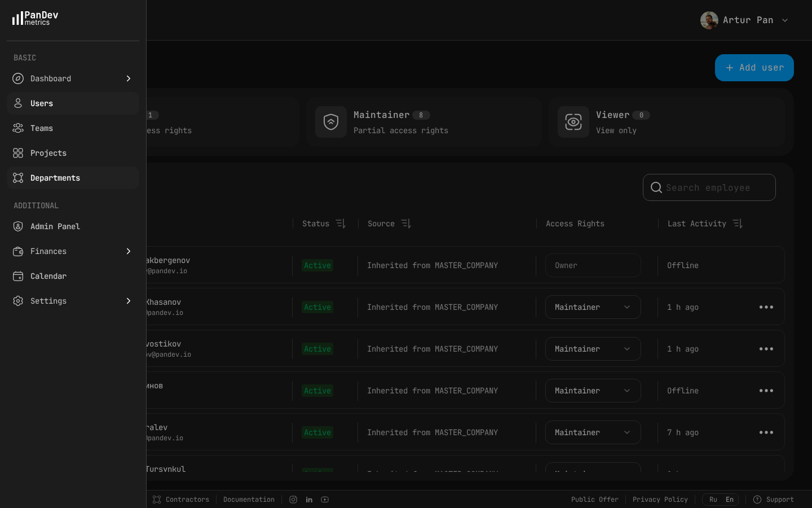
Task: Click the Viewer eye icon on the stats card
Action: (573, 122)
